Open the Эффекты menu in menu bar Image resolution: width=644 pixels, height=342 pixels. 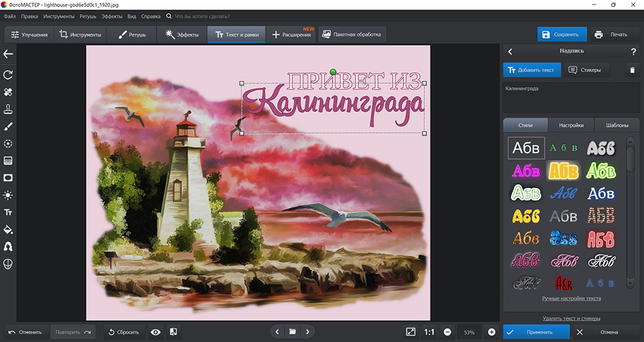pyautogui.click(x=111, y=15)
